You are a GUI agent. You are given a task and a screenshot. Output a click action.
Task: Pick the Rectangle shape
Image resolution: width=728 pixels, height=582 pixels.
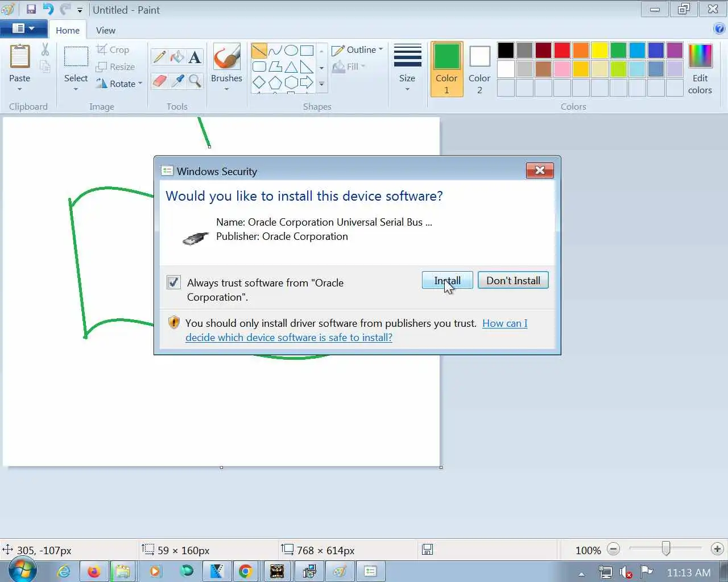pos(307,51)
